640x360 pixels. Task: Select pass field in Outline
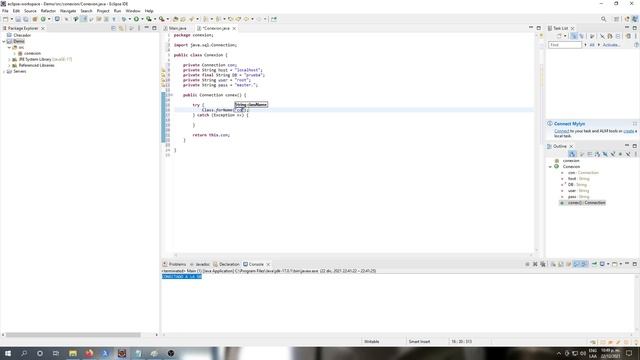[x=578, y=197]
